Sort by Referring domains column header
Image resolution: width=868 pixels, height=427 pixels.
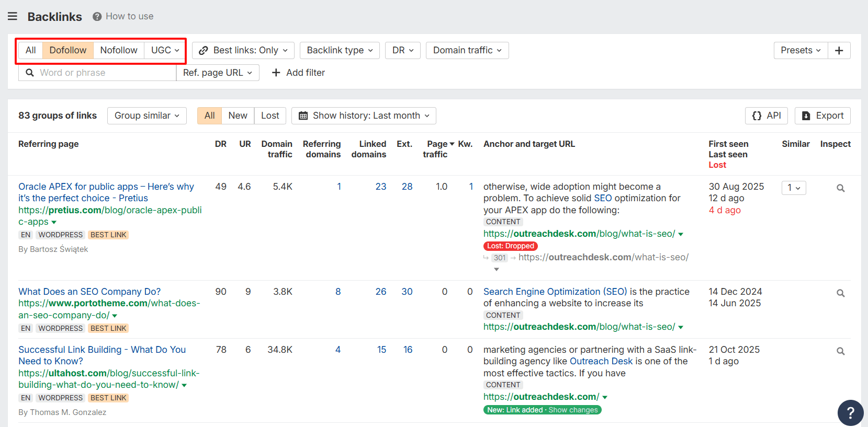(322, 149)
